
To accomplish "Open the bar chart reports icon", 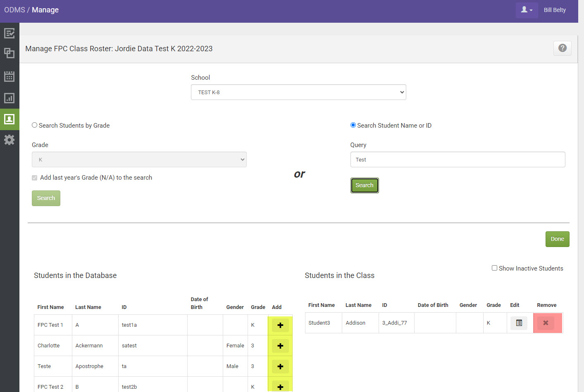I will pos(10,98).
